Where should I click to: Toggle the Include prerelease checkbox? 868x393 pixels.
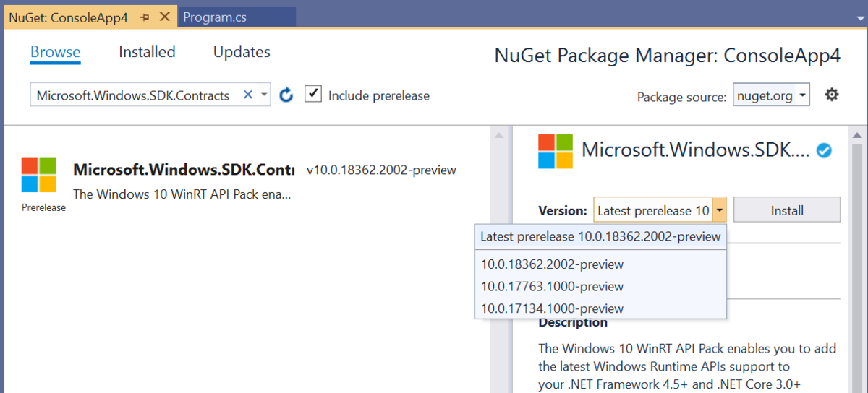[x=313, y=95]
